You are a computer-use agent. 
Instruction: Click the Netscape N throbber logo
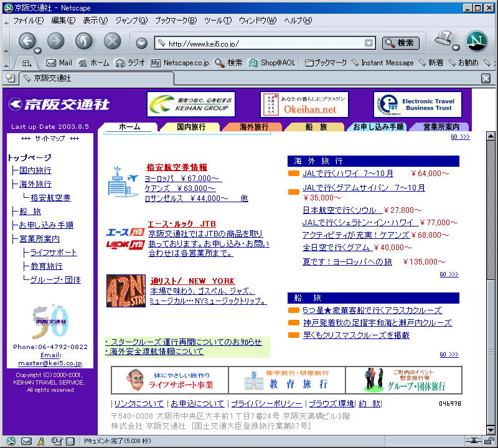tap(476, 41)
